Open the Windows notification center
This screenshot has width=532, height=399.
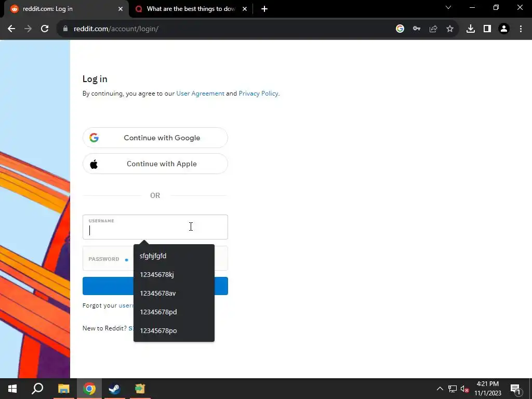(x=515, y=389)
